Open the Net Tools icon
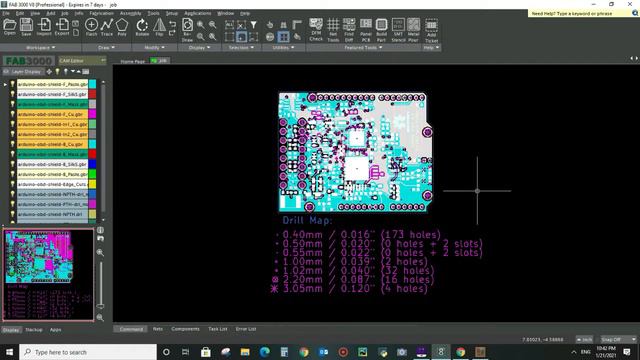The width and height of the screenshot is (640, 360). tap(333, 30)
